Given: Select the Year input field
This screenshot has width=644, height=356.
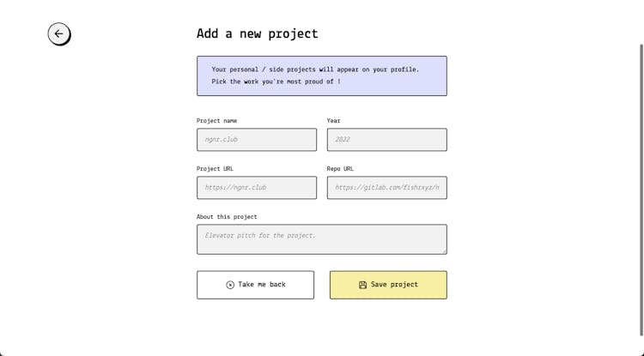Looking at the screenshot, I should point(386,140).
